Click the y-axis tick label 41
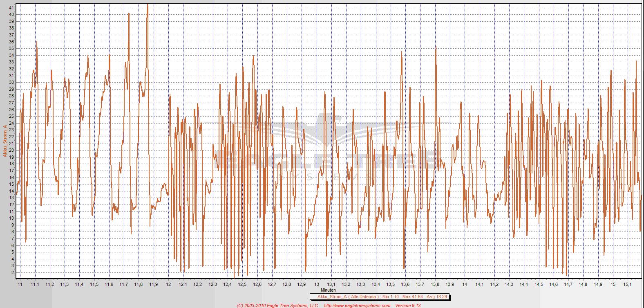The height and width of the screenshot is (308, 644). [x=11, y=8]
